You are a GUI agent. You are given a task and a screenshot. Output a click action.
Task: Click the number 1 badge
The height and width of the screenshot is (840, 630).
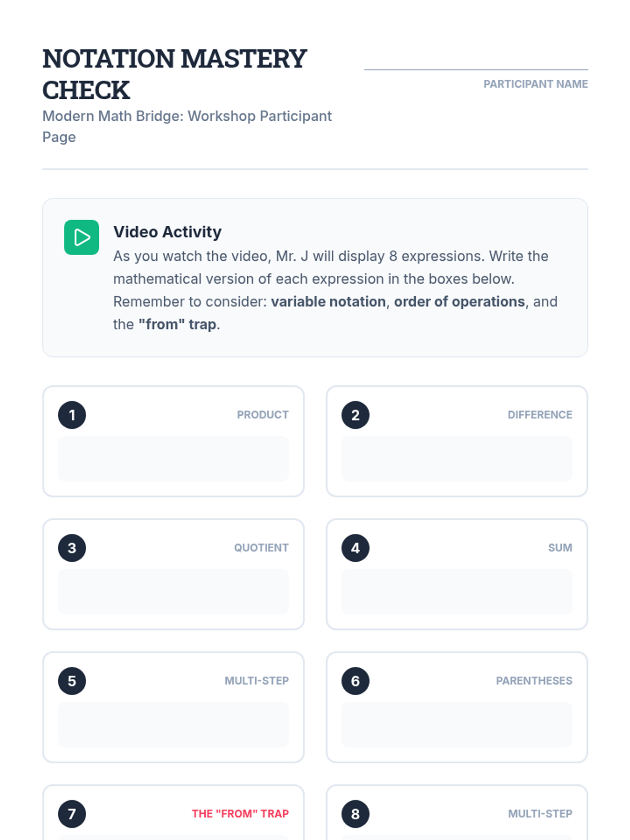(x=72, y=415)
